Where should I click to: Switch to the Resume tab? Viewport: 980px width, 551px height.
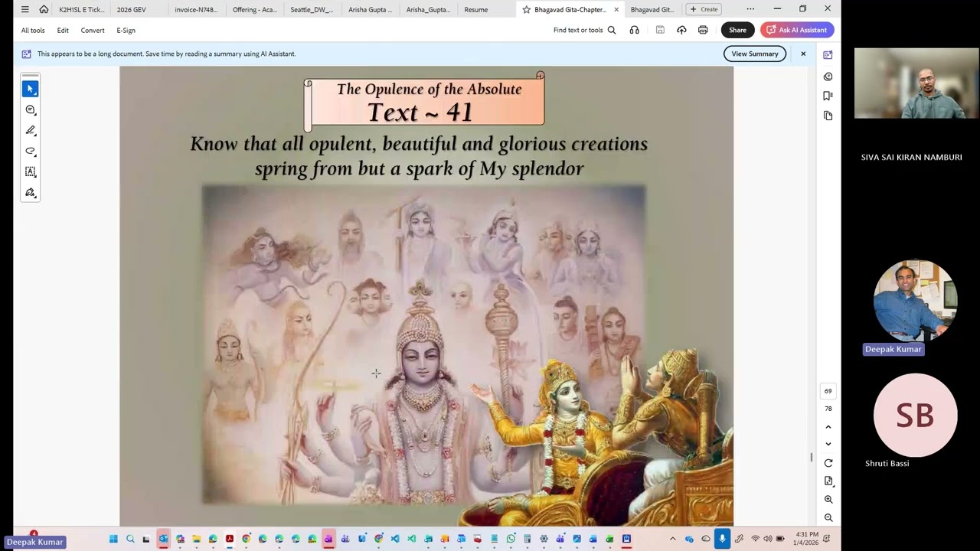click(x=475, y=9)
